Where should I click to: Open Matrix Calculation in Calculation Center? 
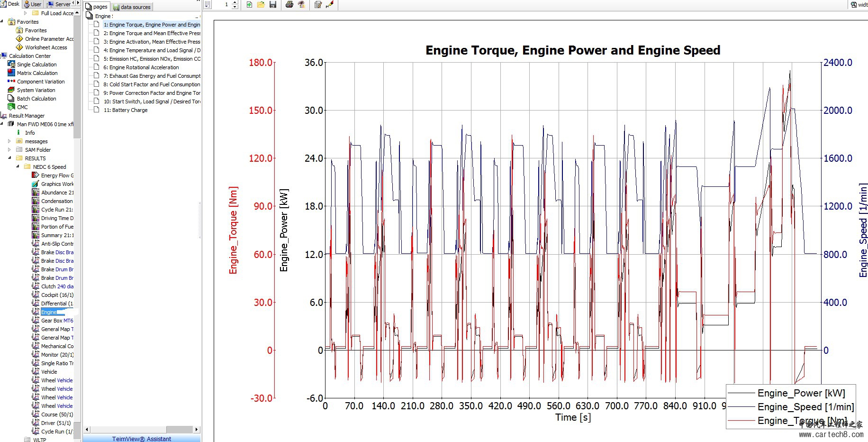(x=37, y=73)
